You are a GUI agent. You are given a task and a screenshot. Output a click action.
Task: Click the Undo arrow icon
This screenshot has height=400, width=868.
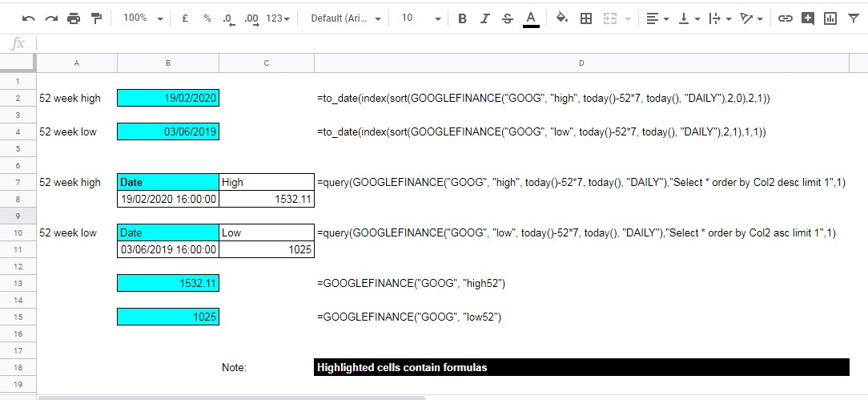28,18
